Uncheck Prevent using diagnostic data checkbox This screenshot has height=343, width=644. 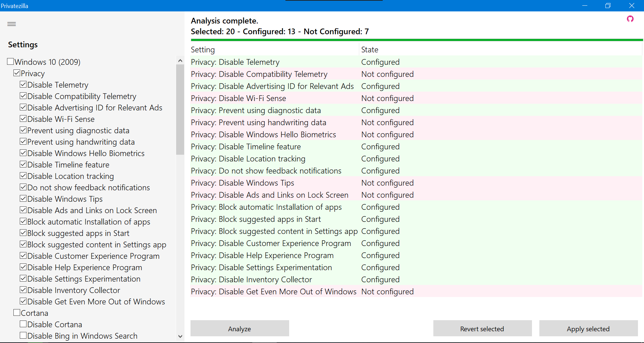pos(23,130)
